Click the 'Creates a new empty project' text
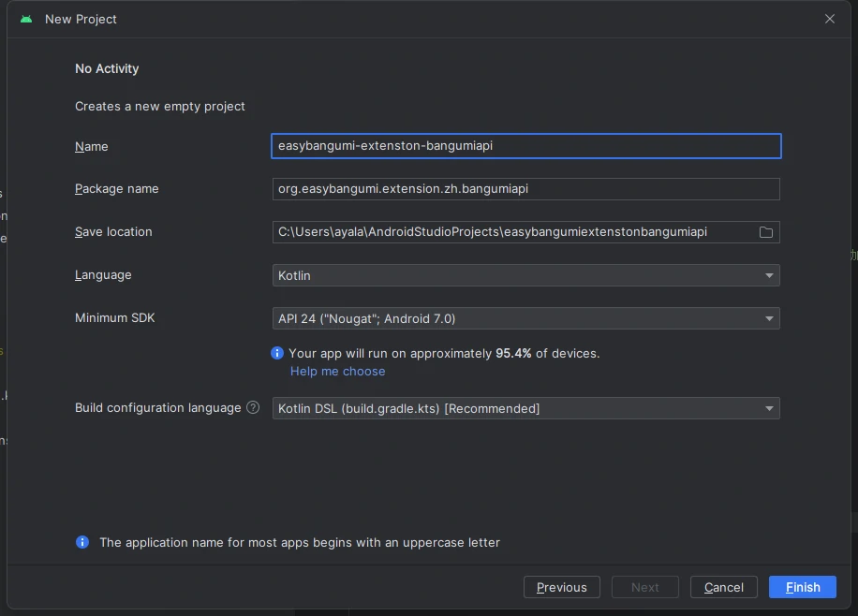The width and height of the screenshot is (858, 616). pyautogui.click(x=160, y=106)
